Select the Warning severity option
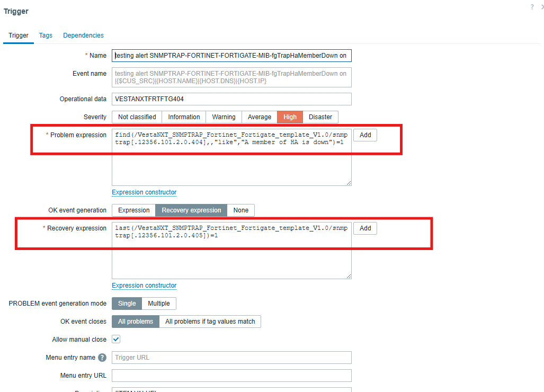The width and height of the screenshot is (544, 392). pos(224,117)
